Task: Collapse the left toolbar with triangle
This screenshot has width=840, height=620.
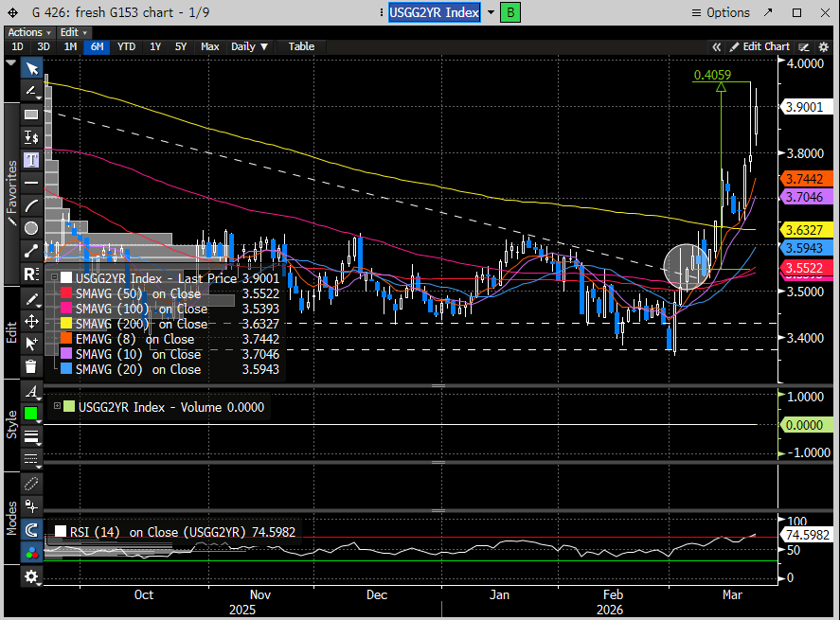Action: [x=10, y=62]
